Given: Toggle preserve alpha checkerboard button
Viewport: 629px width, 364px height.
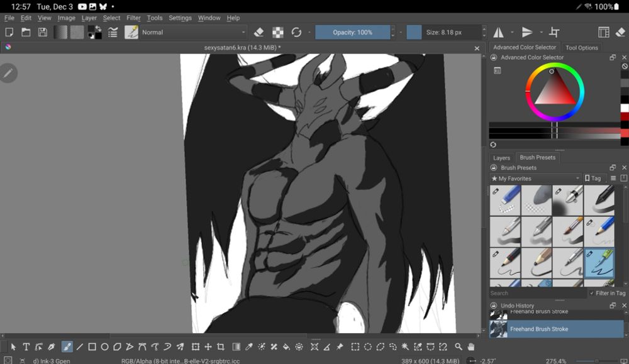Looking at the screenshot, I should tap(277, 32).
